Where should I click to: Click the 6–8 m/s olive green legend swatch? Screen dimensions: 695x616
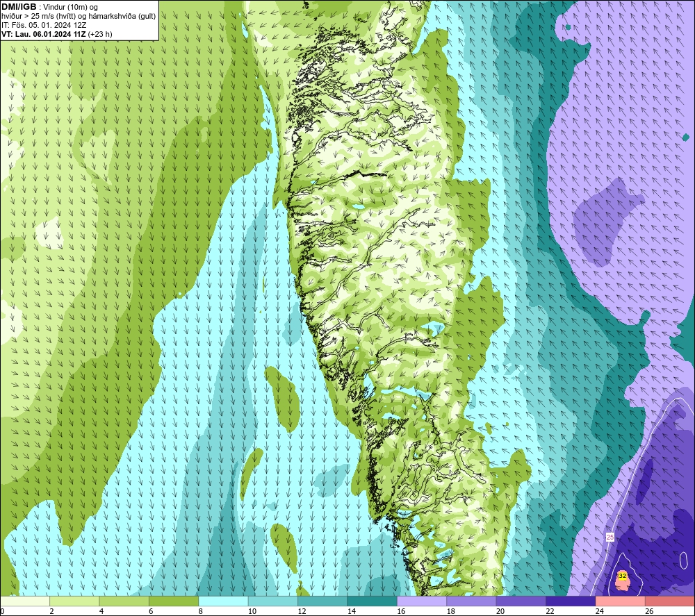tap(174, 601)
